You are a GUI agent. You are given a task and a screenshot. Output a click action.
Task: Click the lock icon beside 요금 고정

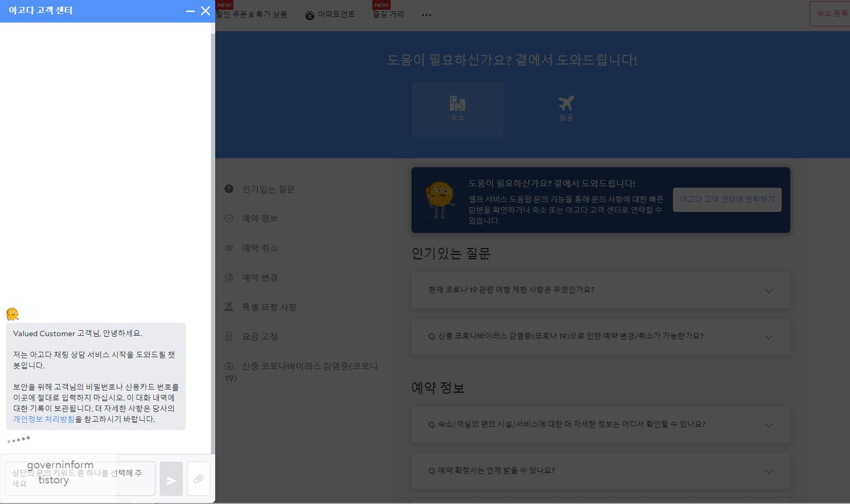229,336
